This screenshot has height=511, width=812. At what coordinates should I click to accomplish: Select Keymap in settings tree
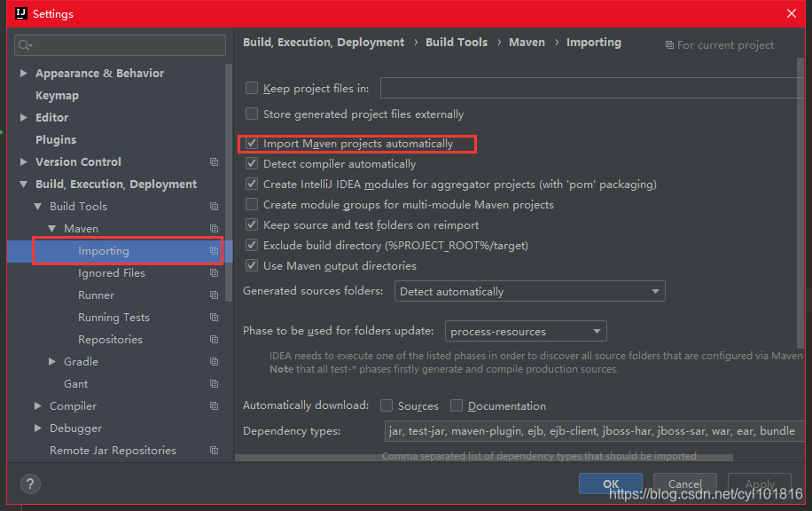[57, 96]
